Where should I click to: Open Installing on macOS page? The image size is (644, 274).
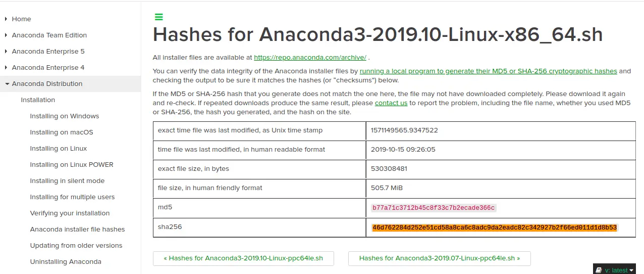62,132
